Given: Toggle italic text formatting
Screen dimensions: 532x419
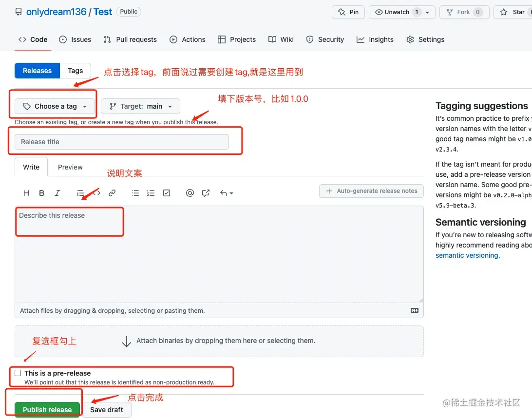Looking at the screenshot, I should pyautogui.click(x=57, y=193).
